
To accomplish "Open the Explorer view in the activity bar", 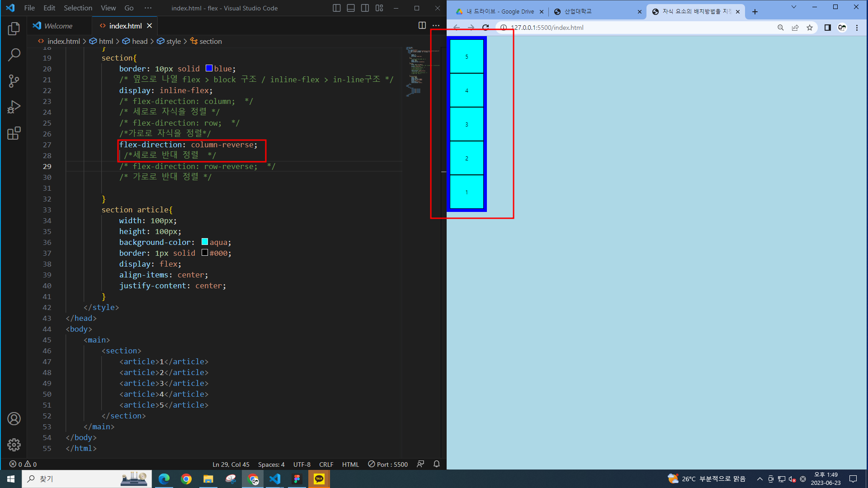I will tap(14, 29).
